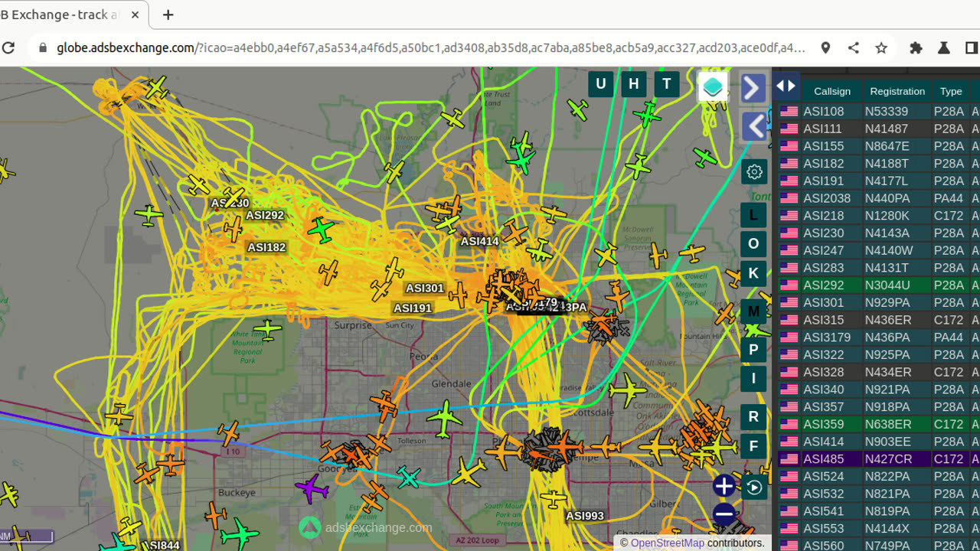Click the ASI182 label on map

point(266,247)
